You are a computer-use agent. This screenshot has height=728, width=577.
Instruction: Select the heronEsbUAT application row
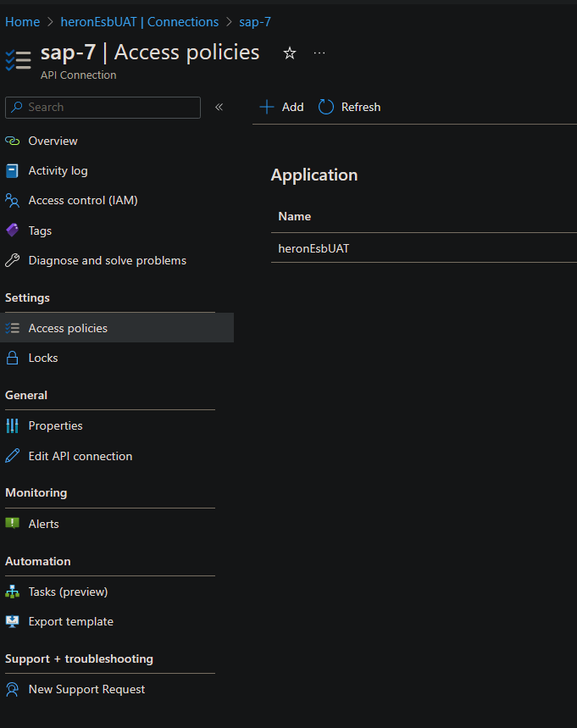tap(424, 248)
